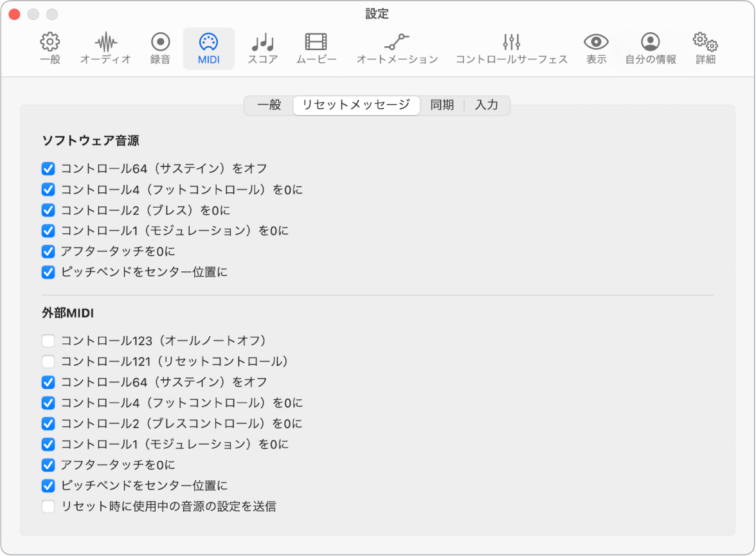Click the ソフトウェア音源 section heading
This screenshot has height=556, width=756.
(91, 141)
